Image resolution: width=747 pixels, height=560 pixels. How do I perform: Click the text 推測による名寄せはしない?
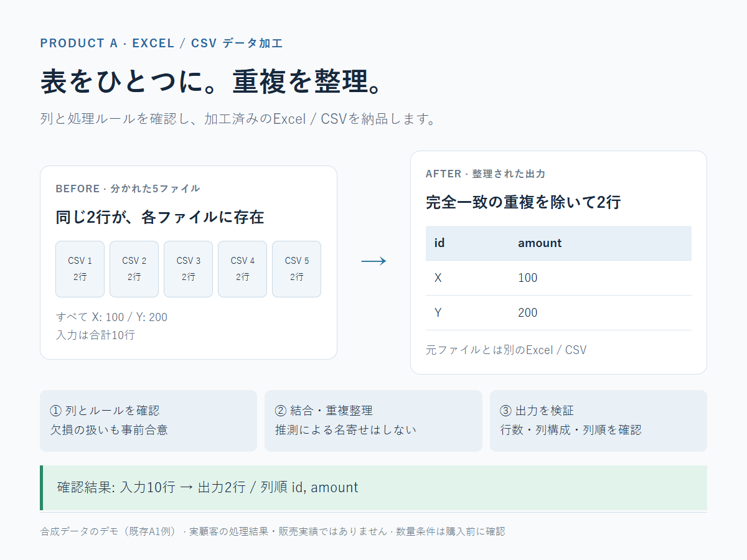[345, 430]
